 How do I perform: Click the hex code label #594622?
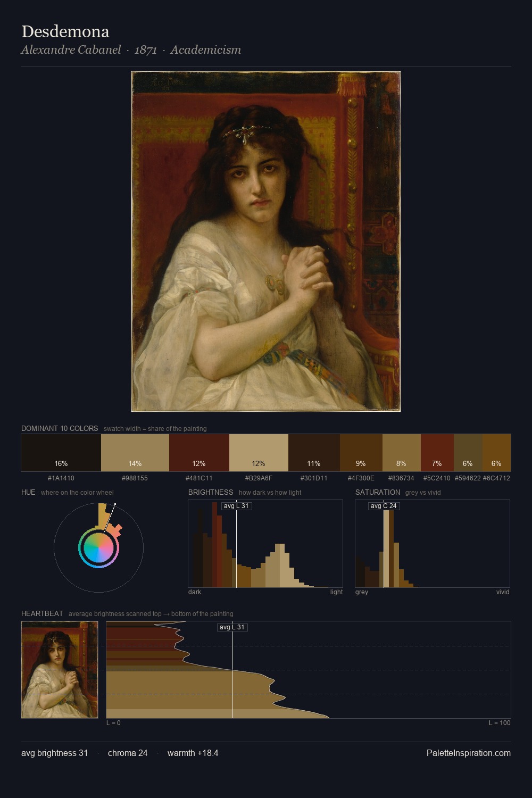[x=468, y=478]
